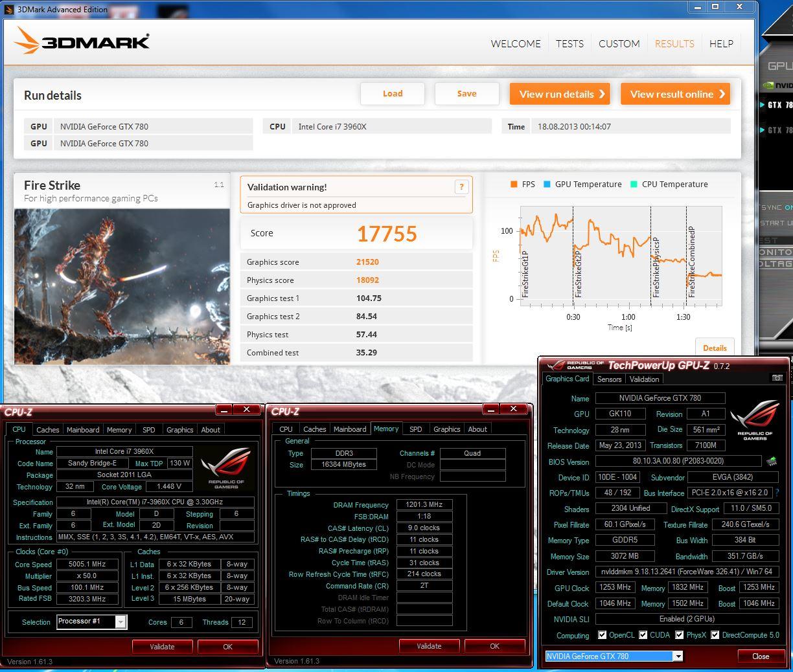Select the RESULTS tab in 3DMark

[x=674, y=43]
